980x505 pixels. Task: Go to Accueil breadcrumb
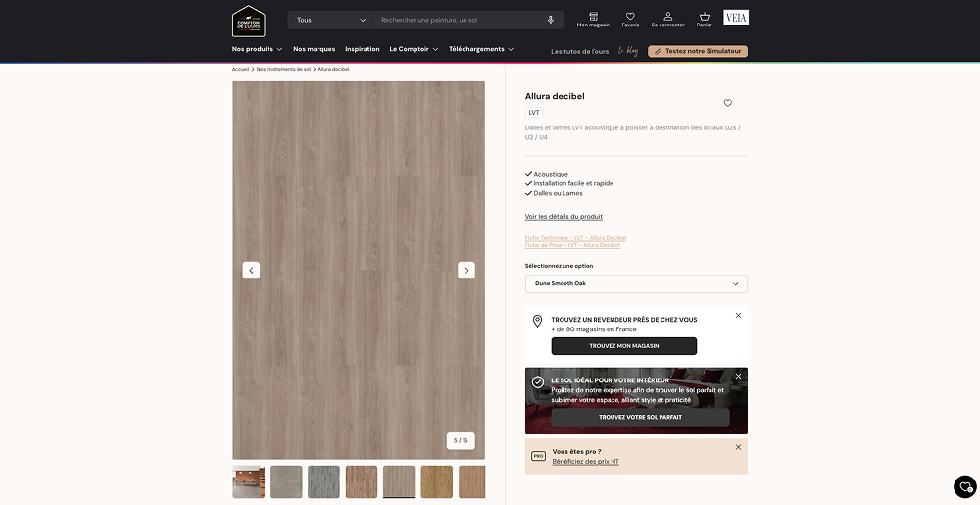[x=241, y=69]
